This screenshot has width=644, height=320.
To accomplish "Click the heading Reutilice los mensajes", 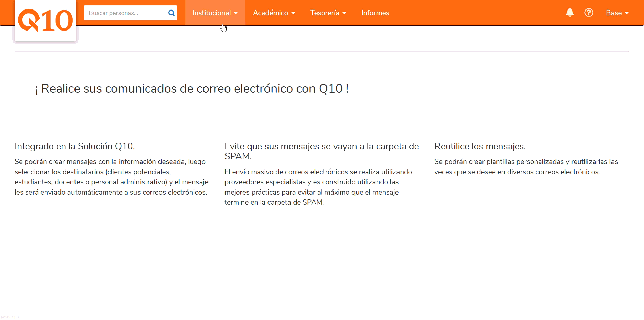I will [x=480, y=146].
